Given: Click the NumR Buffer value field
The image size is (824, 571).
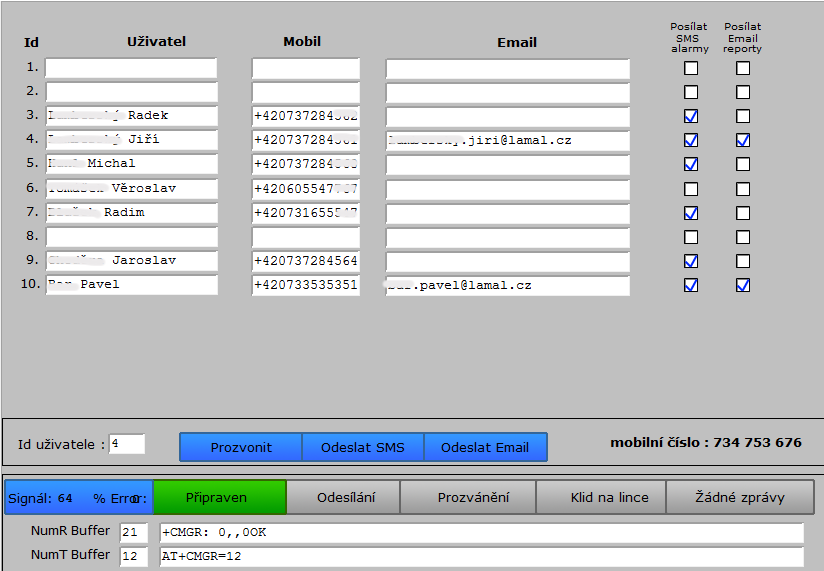Looking at the screenshot, I should pyautogui.click(x=134, y=533).
